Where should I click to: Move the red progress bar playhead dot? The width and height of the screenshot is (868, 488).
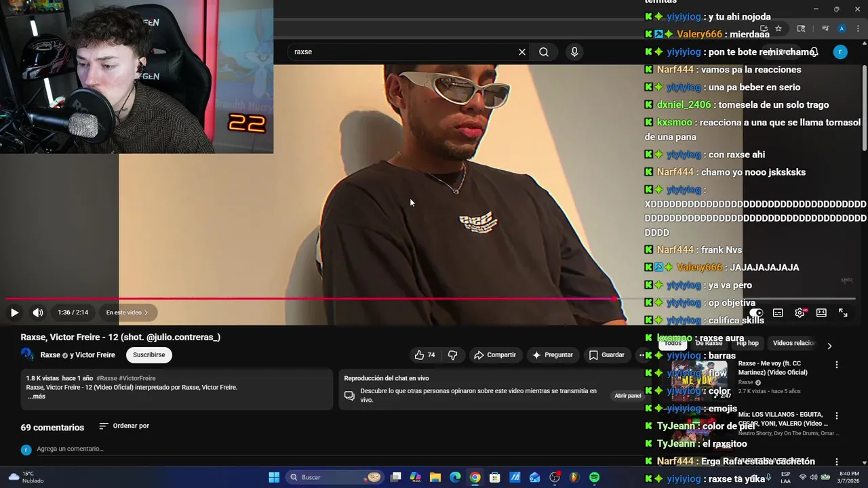pos(614,298)
